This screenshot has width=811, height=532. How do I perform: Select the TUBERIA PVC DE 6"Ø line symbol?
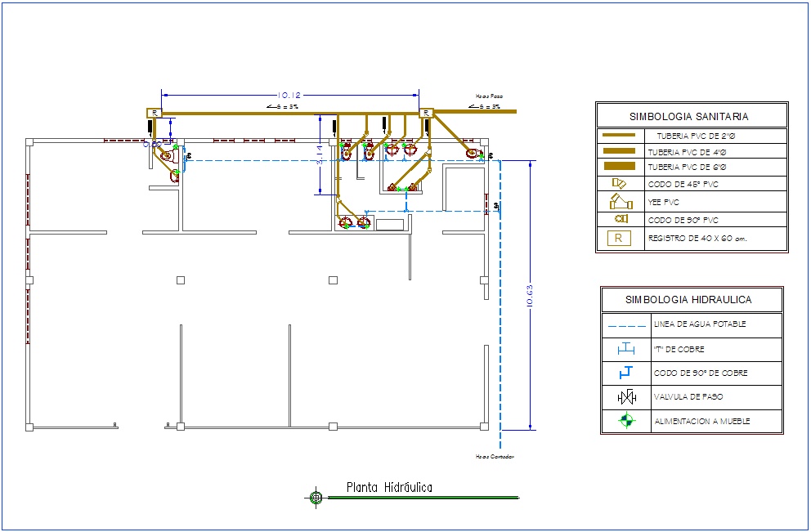pyautogui.click(x=621, y=167)
